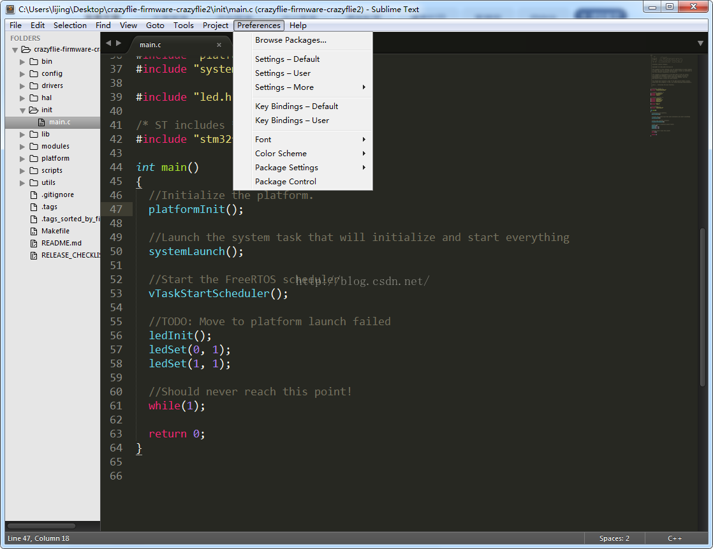Expand the Color Scheme submenu
The height and width of the screenshot is (549, 713).
tap(303, 154)
